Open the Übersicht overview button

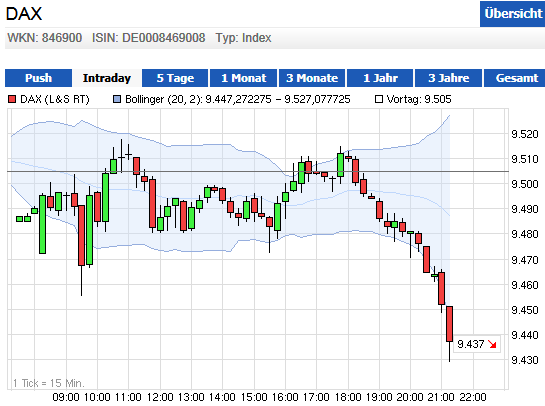pos(513,14)
